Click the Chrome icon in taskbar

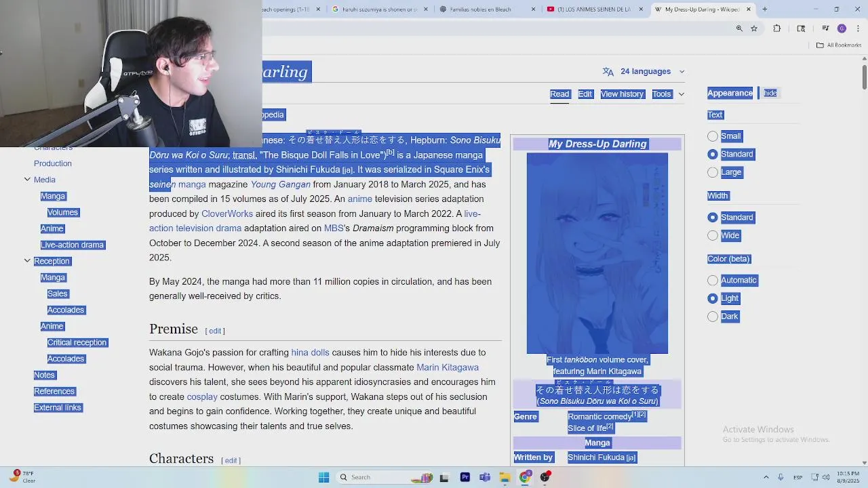point(525,477)
